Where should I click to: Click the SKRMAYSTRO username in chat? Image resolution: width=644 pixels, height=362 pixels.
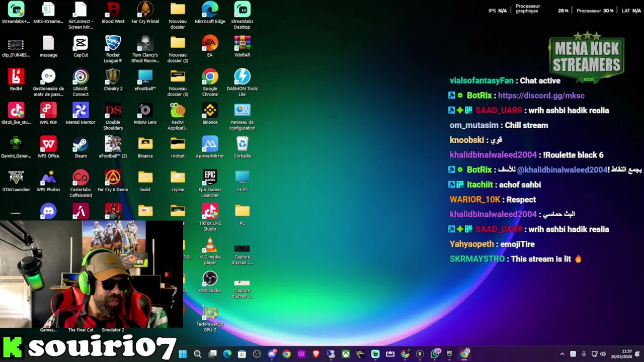477,259
